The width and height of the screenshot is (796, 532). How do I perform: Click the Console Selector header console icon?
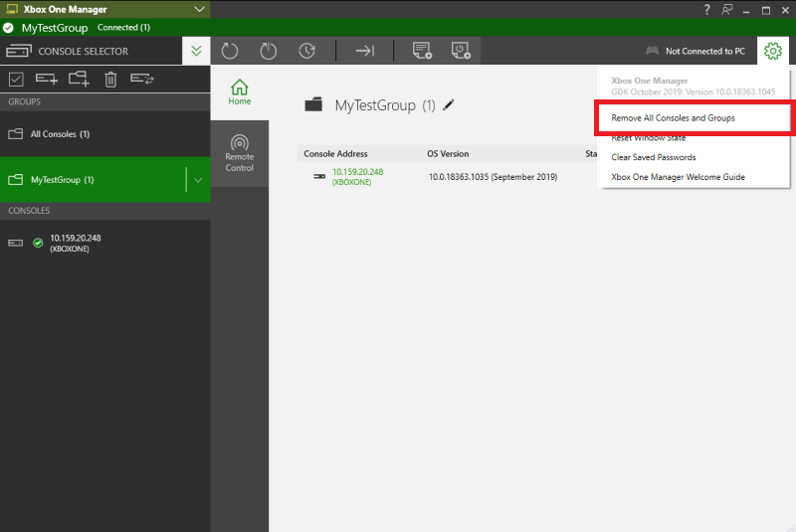[19, 52]
